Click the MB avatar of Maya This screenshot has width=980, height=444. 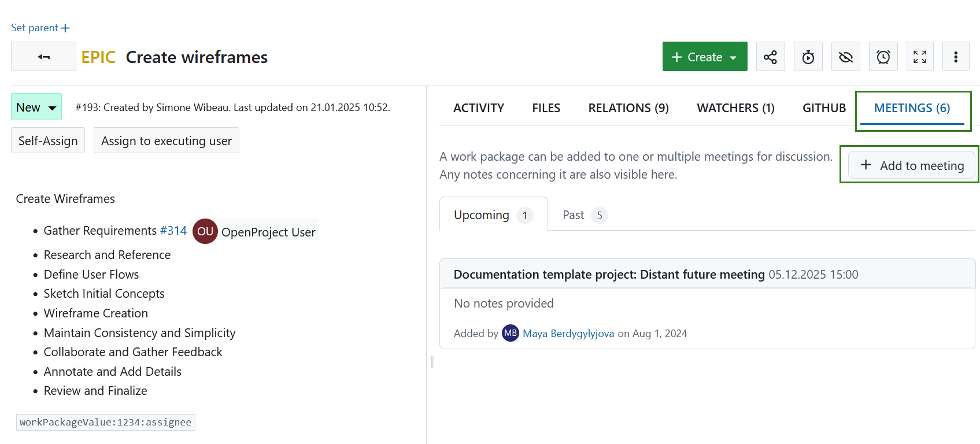(510, 333)
